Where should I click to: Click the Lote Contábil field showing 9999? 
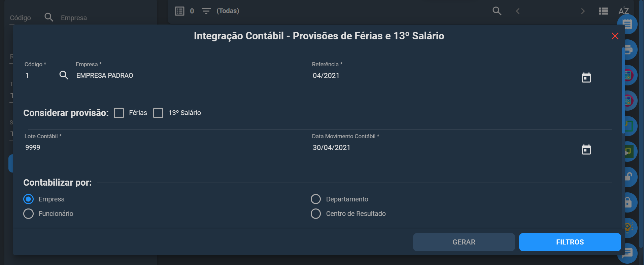tap(164, 148)
